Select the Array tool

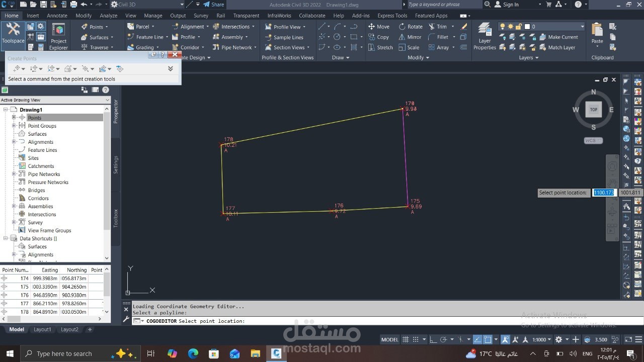pyautogui.click(x=439, y=48)
